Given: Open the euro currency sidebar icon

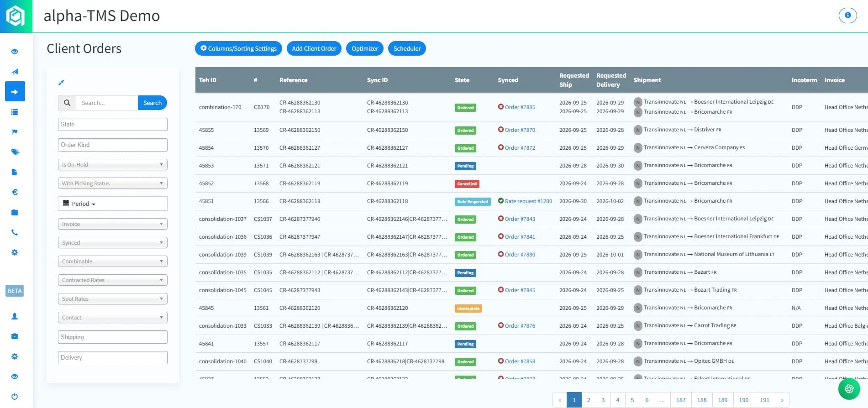Looking at the screenshot, I should (15, 192).
